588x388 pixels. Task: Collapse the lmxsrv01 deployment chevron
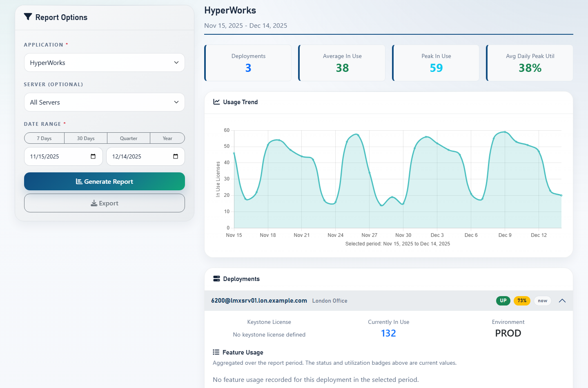562,301
